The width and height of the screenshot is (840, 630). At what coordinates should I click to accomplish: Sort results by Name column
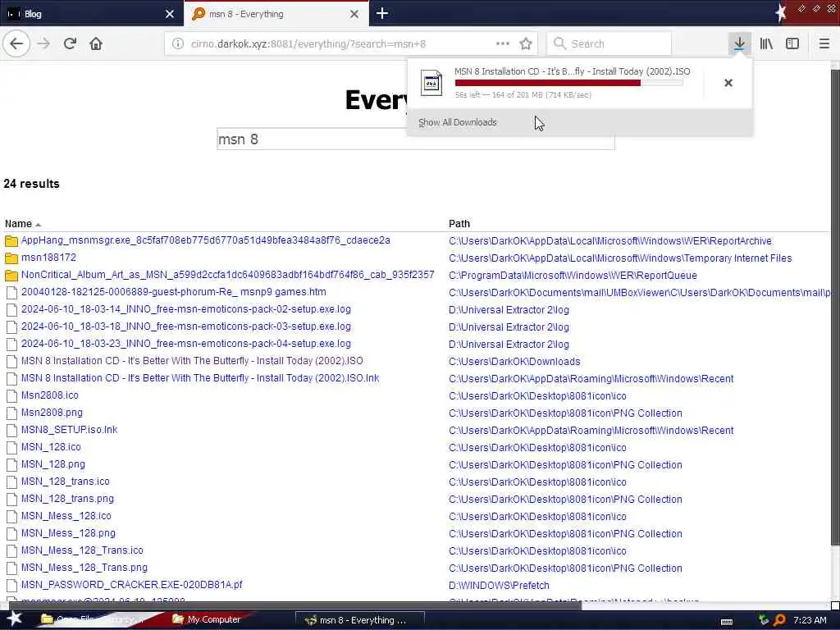pos(18,224)
